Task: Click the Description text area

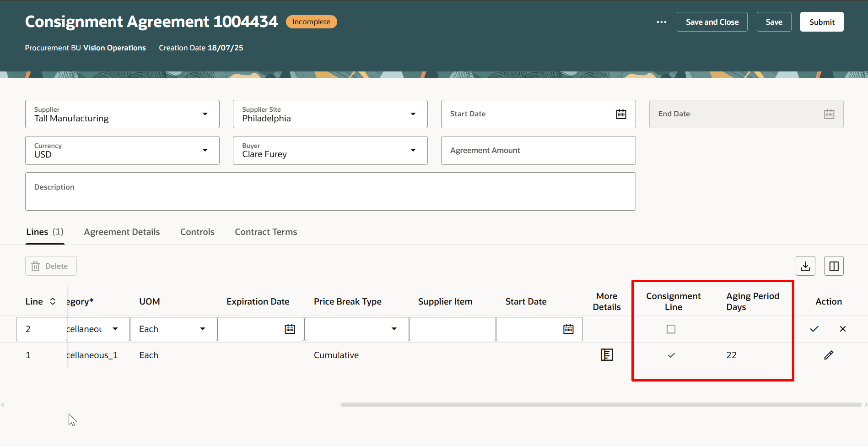Action: pos(330,191)
